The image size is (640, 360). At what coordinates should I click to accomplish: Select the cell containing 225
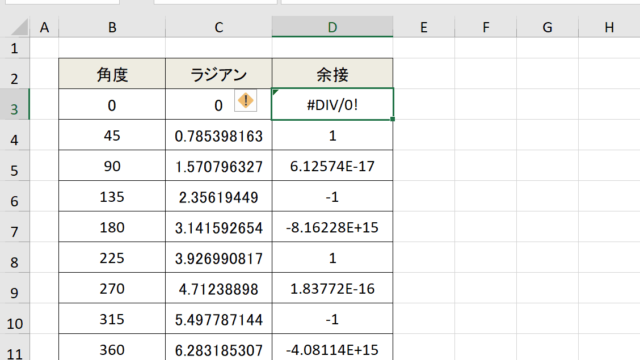click(x=112, y=258)
